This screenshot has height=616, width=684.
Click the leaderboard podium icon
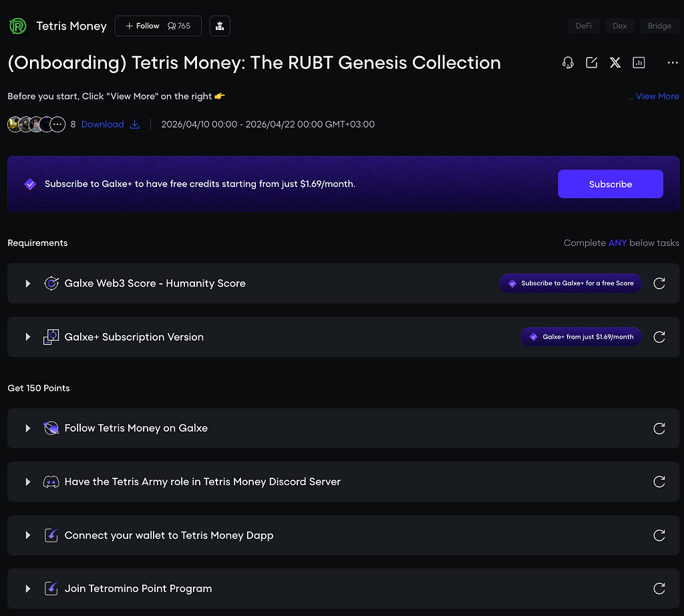[220, 26]
